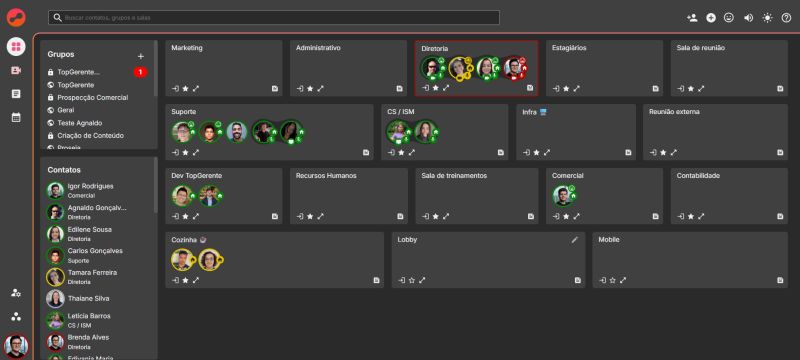Image resolution: width=800 pixels, height=360 pixels.
Task: Enter the Reunião externa room via door icon
Action: pos(653,152)
